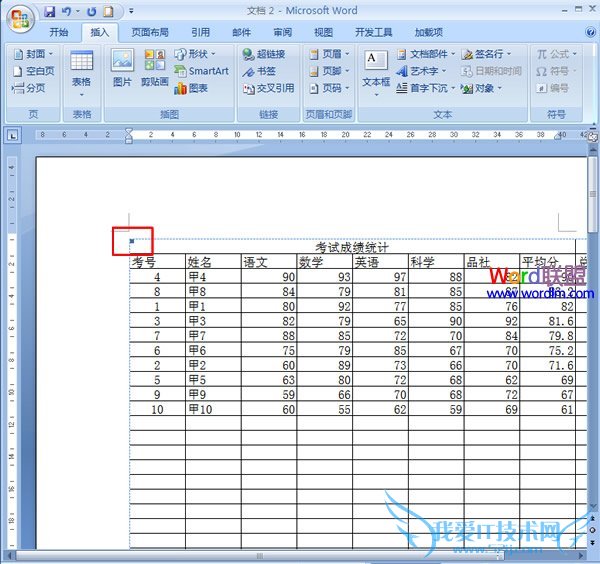
Task: Open the 表格 table dropdown
Action: tap(82, 73)
